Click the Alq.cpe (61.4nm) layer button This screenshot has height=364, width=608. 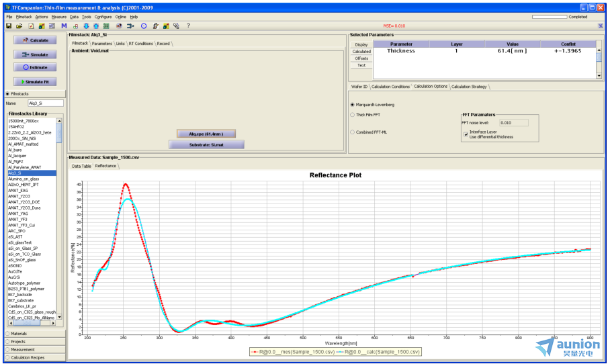(206, 134)
